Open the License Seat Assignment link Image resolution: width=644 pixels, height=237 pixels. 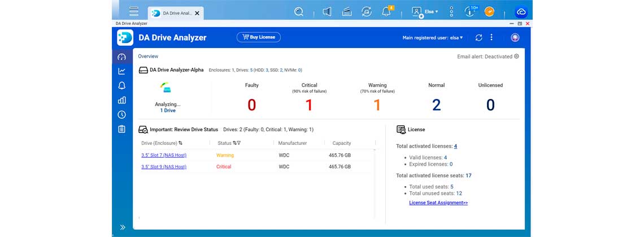click(x=438, y=202)
